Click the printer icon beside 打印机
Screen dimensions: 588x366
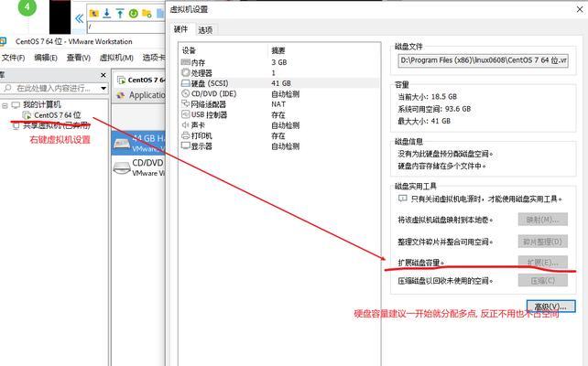[186, 135]
